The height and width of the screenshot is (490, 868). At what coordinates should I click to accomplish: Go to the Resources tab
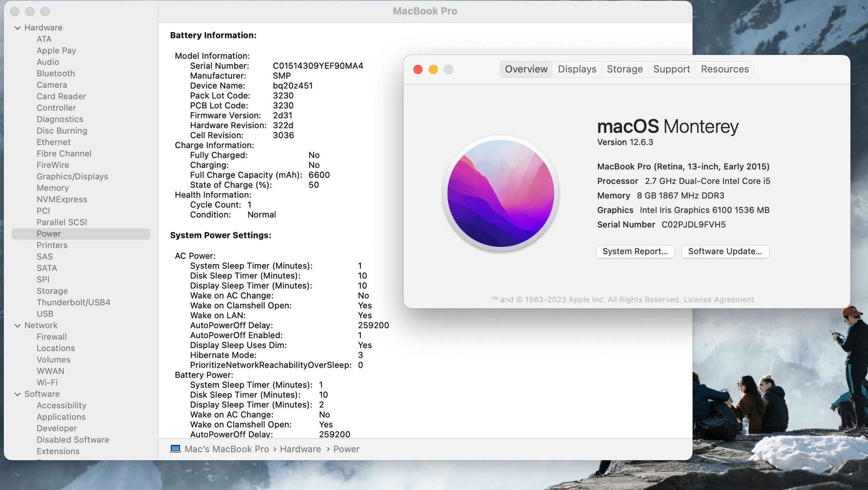pos(724,69)
